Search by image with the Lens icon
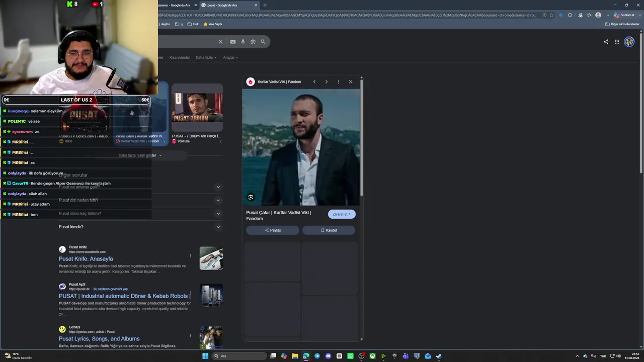This screenshot has height=362, width=644. point(253,42)
